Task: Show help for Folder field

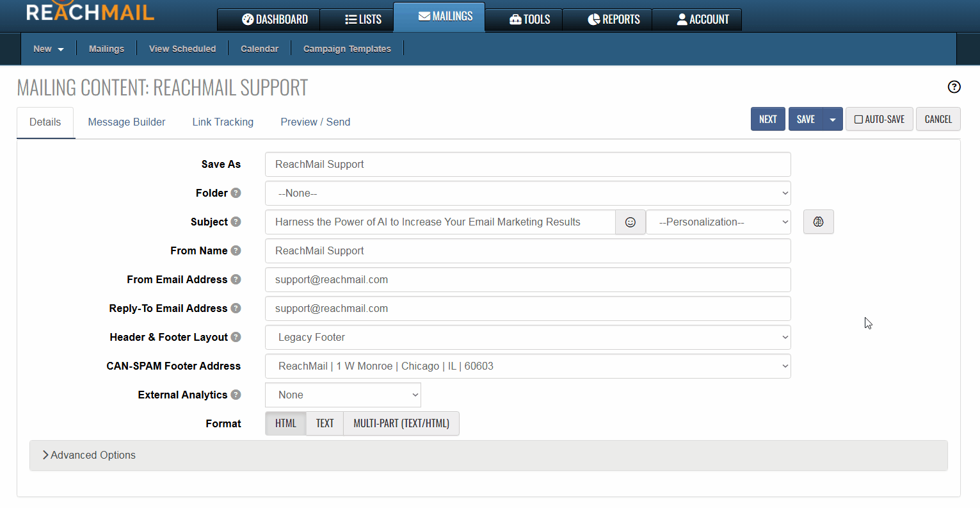Action: coord(236,193)
